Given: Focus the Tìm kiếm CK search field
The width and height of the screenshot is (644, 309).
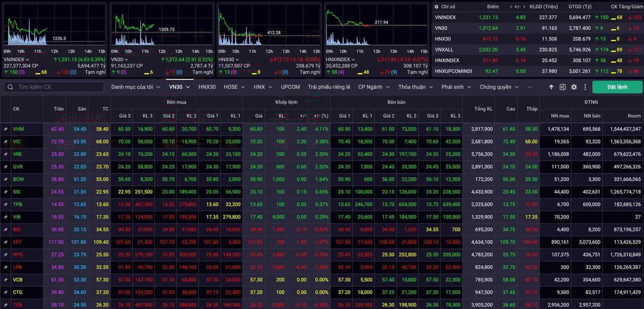Looking at the screenshot, I should (58, 87).
